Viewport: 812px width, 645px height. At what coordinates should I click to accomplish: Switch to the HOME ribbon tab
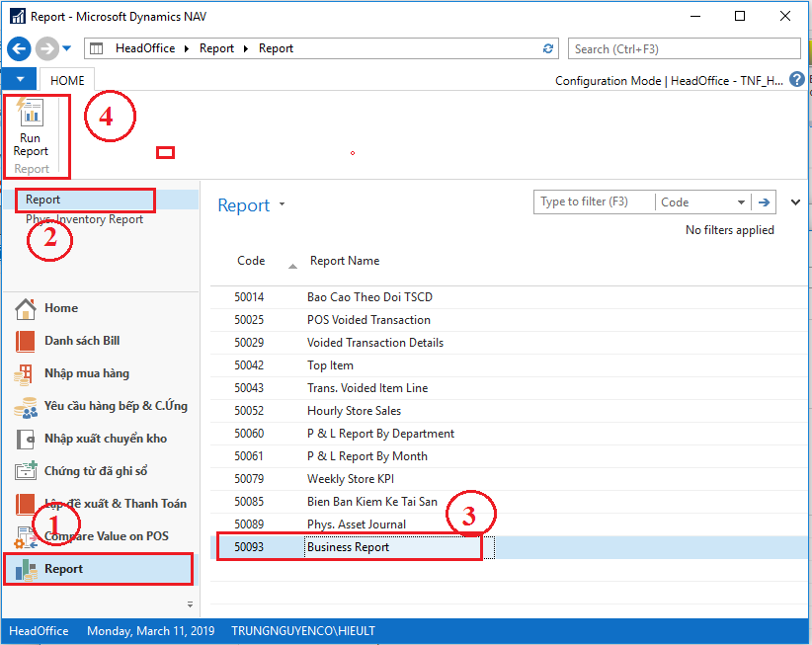[67, 81]
